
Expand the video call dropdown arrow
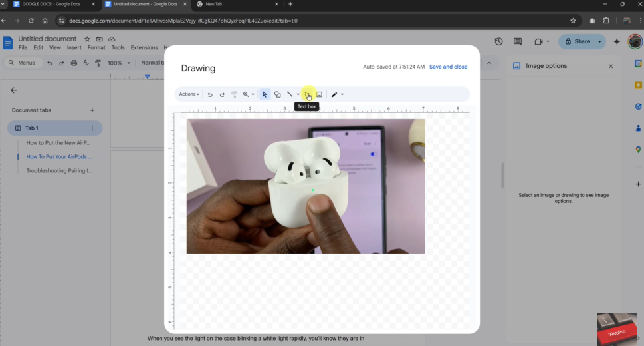pos(548,41)
